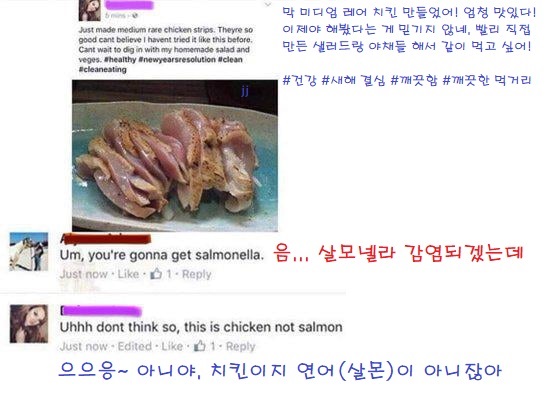Open the #cleaneating hashtag

pyautogui.click(x=103, y=69)
